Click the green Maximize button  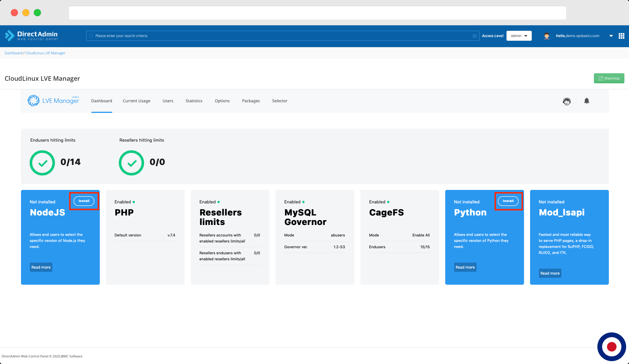(x=609, y=78)
